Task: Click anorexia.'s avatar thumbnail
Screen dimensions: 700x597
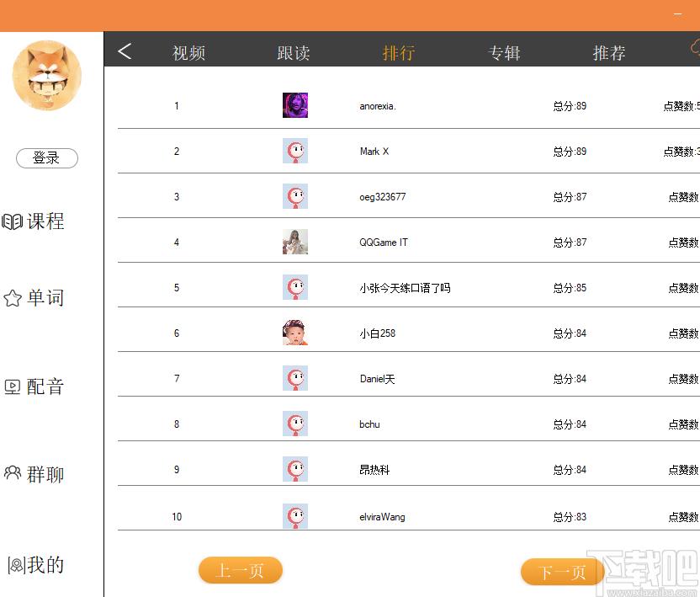Action: pos(295,105)
